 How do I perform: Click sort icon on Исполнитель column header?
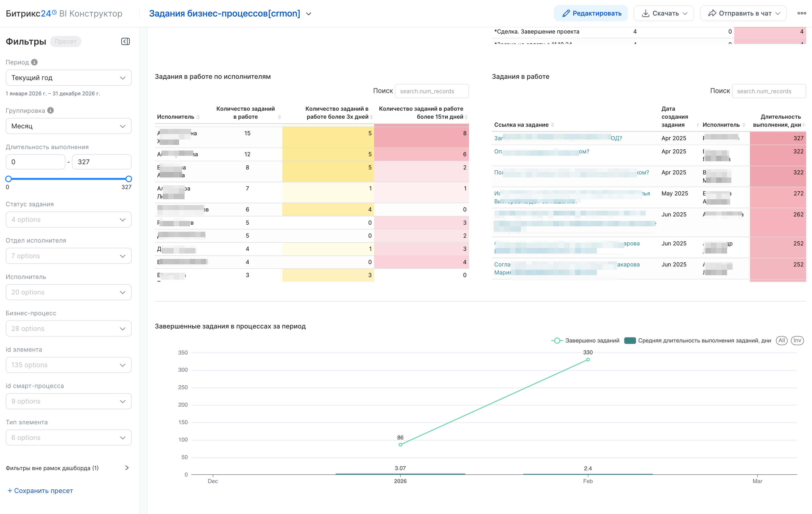pos(198,117)
